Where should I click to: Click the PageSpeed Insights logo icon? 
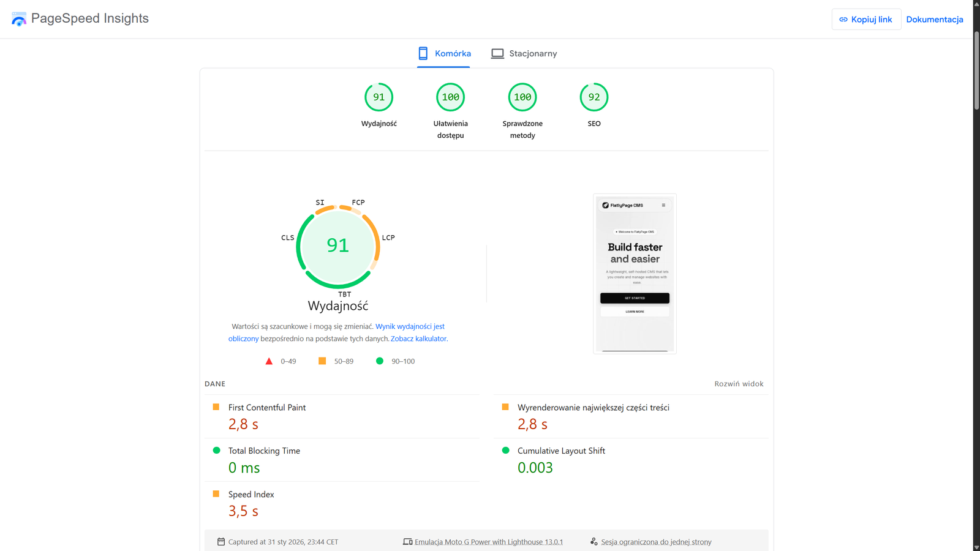pyautogui.click(x=19, y=19)
